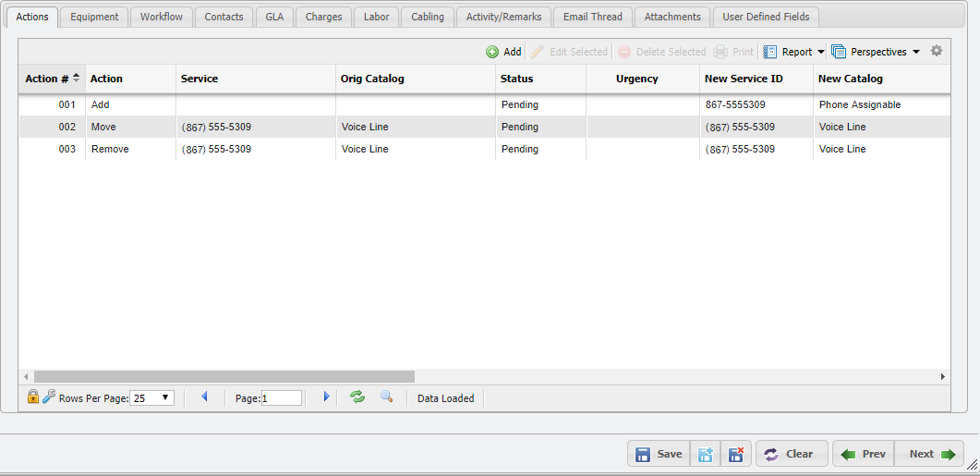Switch to the Equipment tab

click(x=94, y=17)
